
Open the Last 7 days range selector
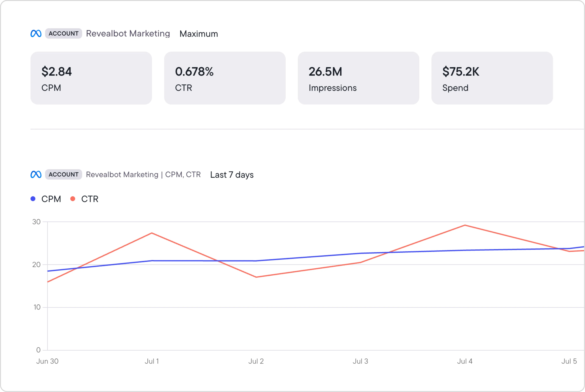[x=232, y=175]
